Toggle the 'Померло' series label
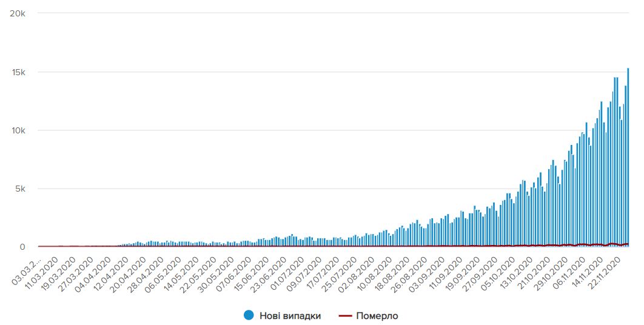 tap(377, 315)
